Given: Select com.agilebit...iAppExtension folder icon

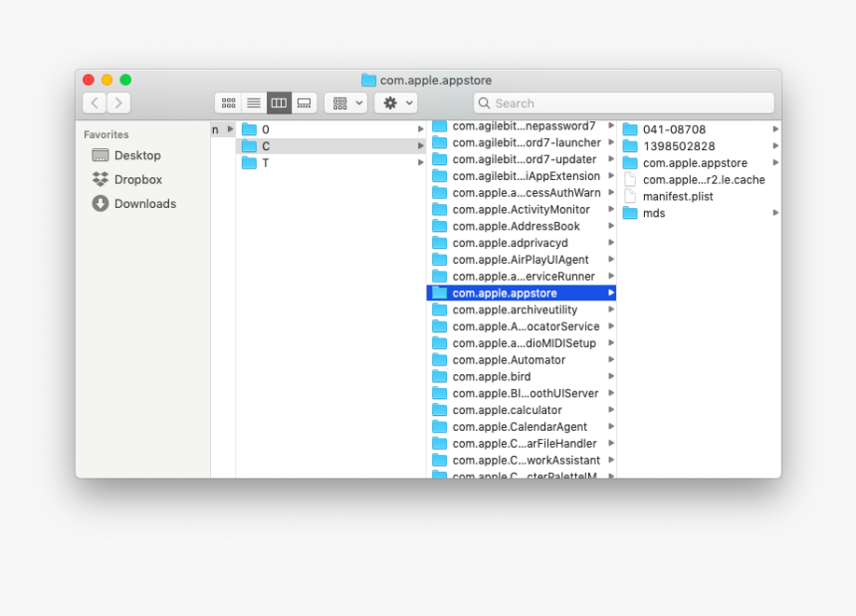Looking at the screenshot, I should pos(440,176).
